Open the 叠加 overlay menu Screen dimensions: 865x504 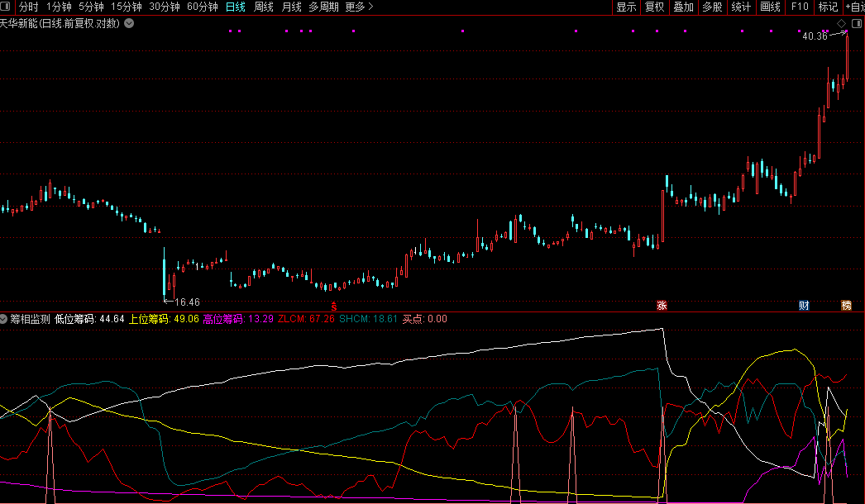(683, 7)
